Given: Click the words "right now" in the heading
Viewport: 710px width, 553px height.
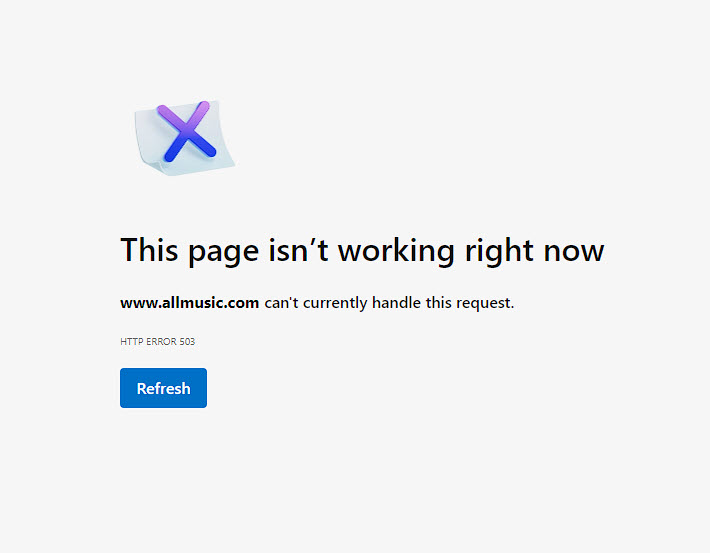Looking at the screenshot, I should (535, 250).
